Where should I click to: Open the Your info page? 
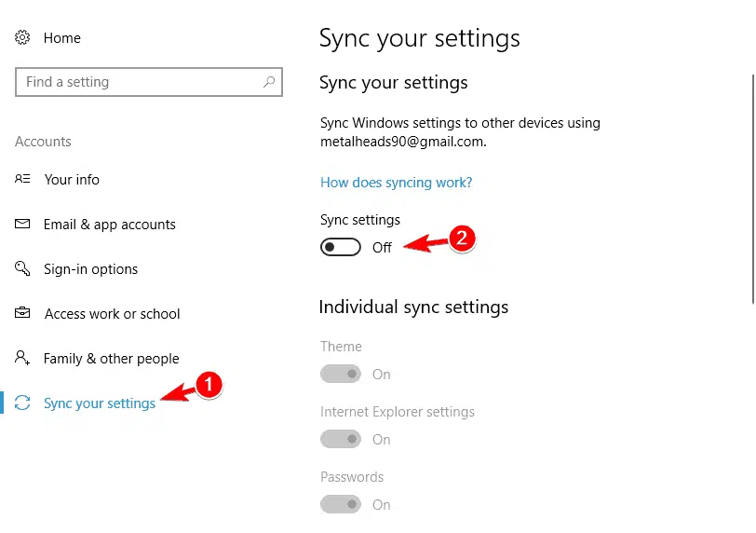point(72,180)
